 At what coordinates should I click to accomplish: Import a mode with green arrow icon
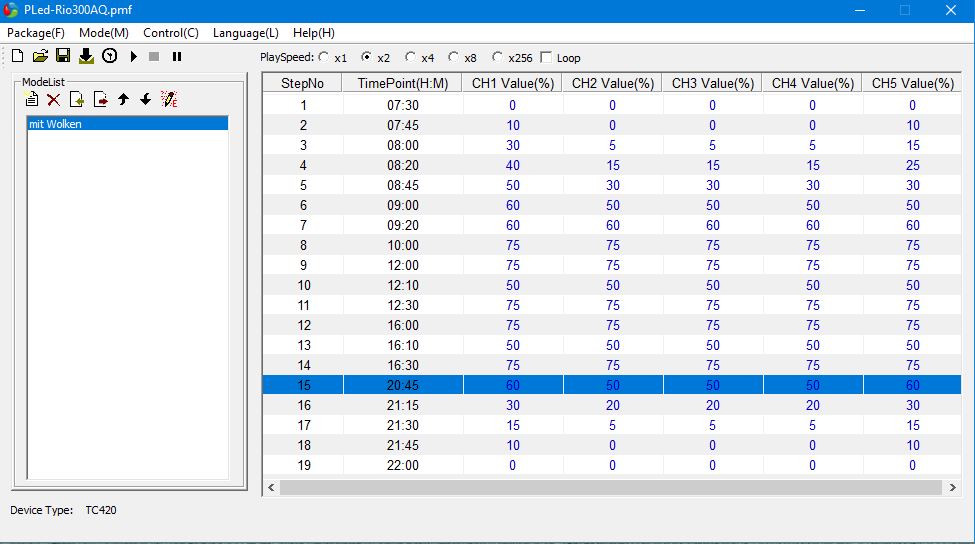pos(77,99)
